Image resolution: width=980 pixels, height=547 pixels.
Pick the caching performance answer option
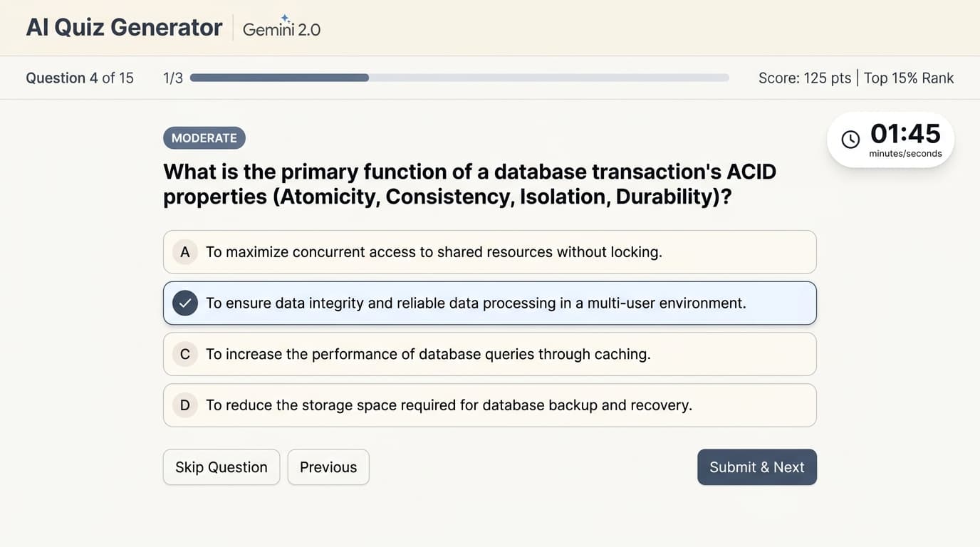490,354
